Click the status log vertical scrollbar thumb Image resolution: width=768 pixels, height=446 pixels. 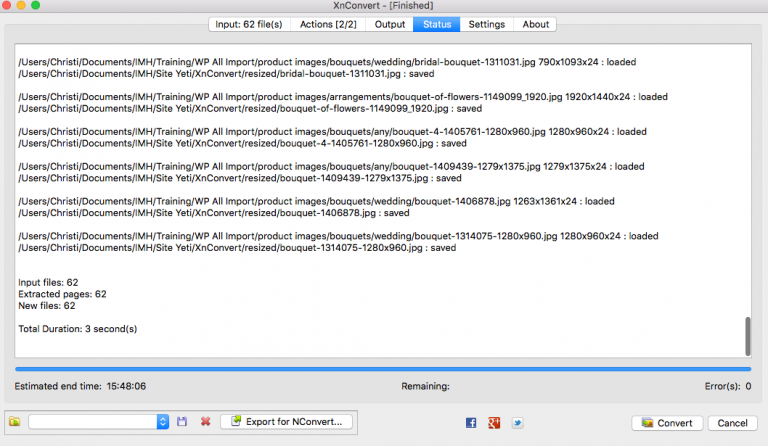tap(747, 336)
